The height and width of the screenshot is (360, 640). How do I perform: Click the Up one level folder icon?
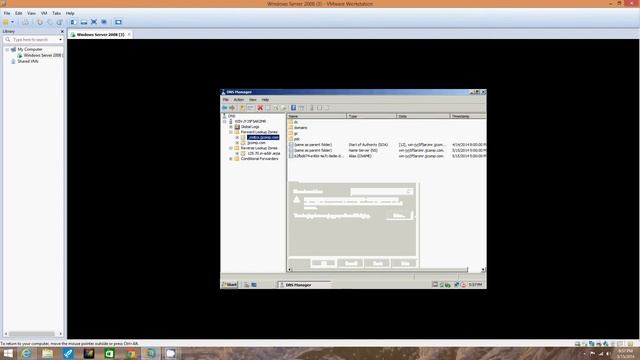(242, 108)
